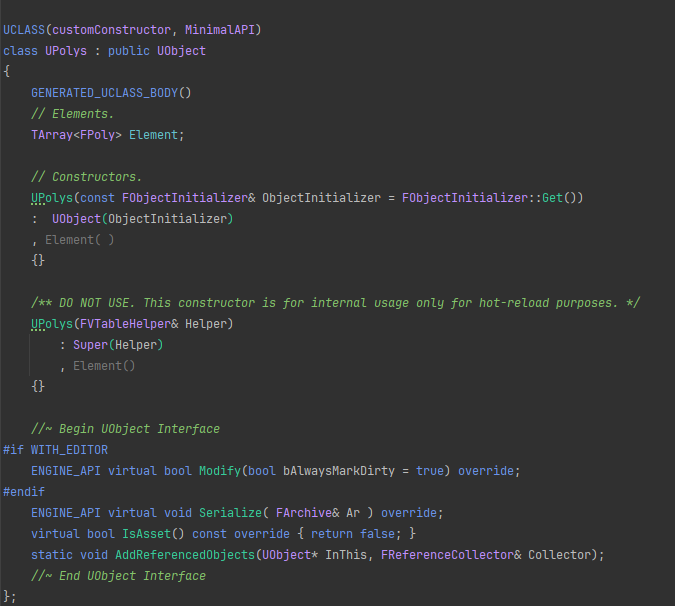Screen dimensions: 675x606
Task: Click the FObjectInitializer parameter type
Action: [185, 198]
